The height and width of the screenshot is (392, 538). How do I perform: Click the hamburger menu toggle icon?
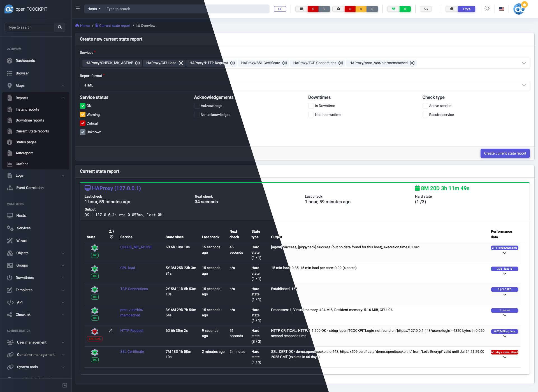tap(78, 9)
